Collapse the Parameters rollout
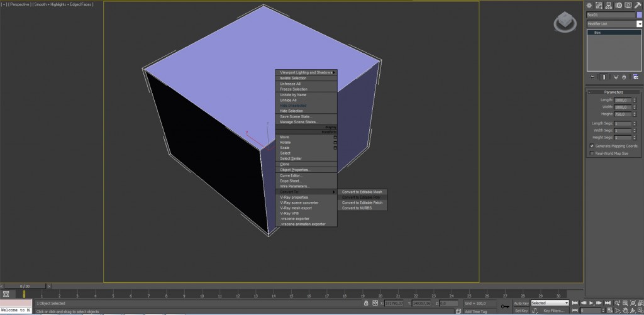This screenshot has height=315, width=644. (613, 92)
